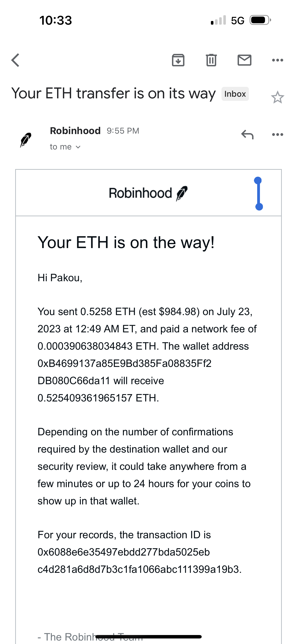Star this email
The width and height of the screenshot is (297, 644).
click(x=277, y=97)
